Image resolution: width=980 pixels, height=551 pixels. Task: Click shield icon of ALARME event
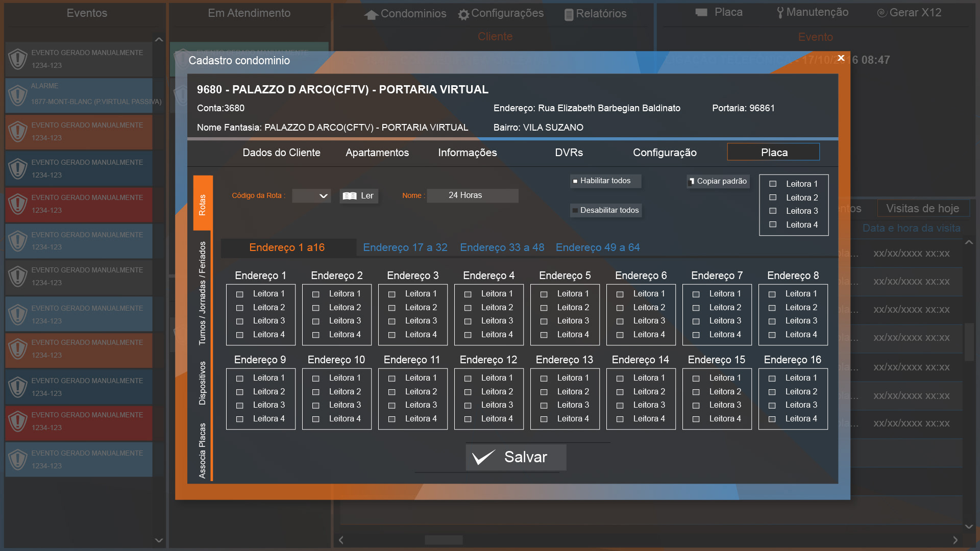[18, 95]
